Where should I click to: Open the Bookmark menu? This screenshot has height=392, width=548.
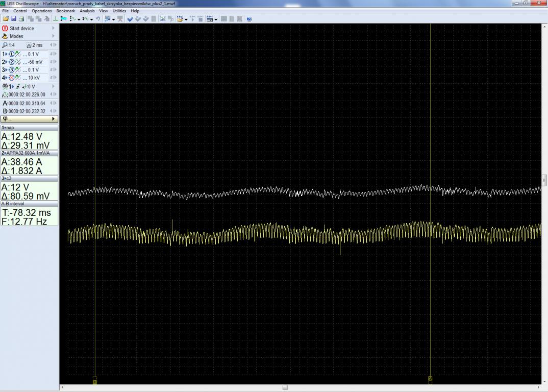coord(65,11)
